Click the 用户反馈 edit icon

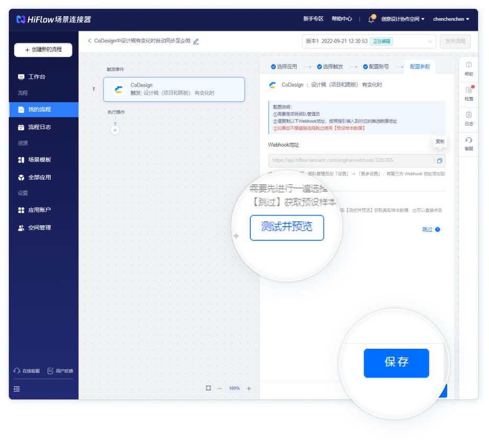50,371
